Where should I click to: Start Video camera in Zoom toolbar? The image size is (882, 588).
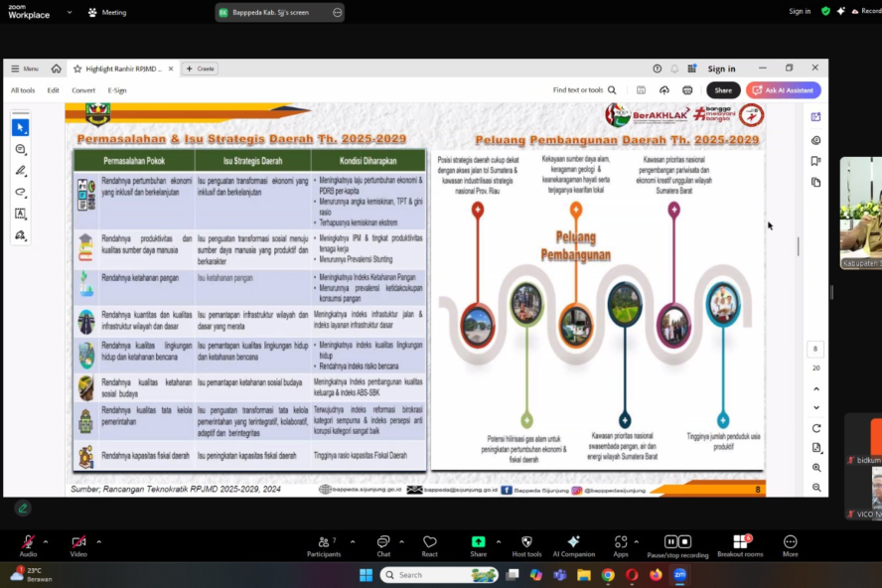[78, 542]
